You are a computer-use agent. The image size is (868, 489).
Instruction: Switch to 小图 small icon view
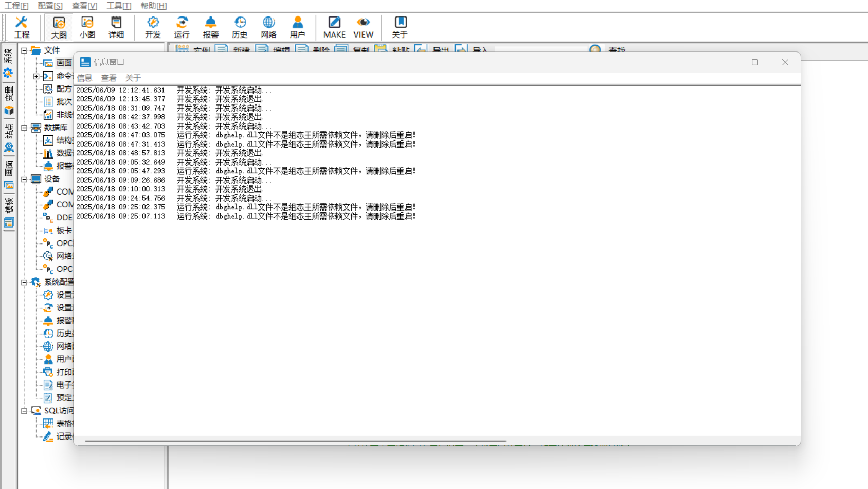click(x=87, y=27)
